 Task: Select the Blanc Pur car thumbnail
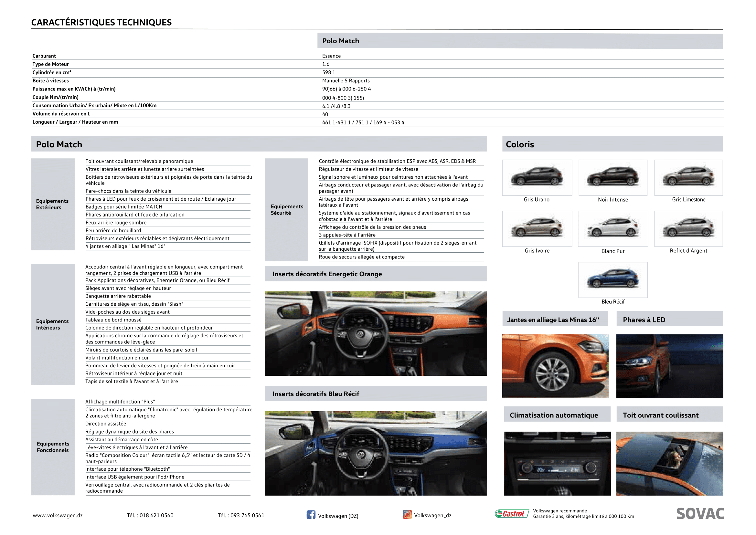pos(612,229)
